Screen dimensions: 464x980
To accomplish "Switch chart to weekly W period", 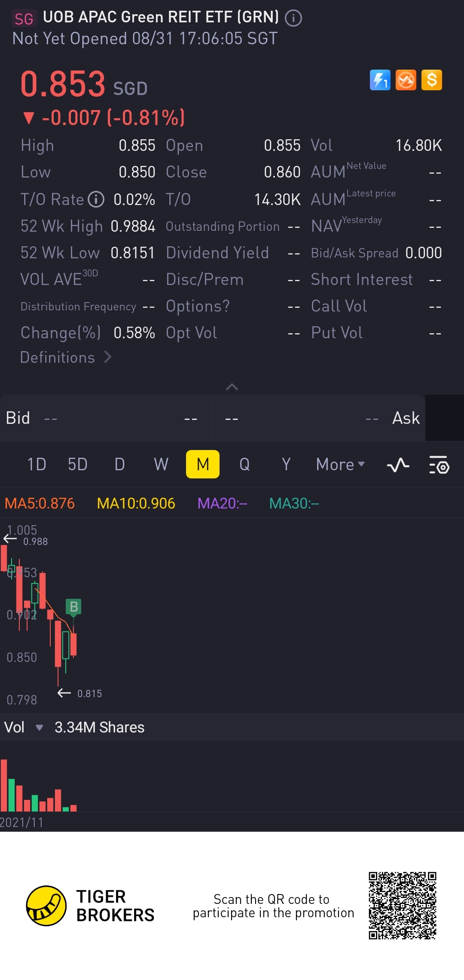I will click(161, 464).
